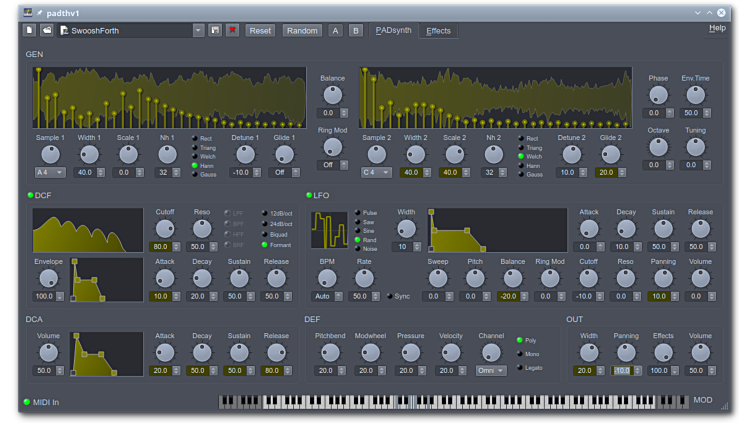Screen dimensions: 752x423
Task: Toggle the LFO section enable LED
Action: [x=310, y=195]
